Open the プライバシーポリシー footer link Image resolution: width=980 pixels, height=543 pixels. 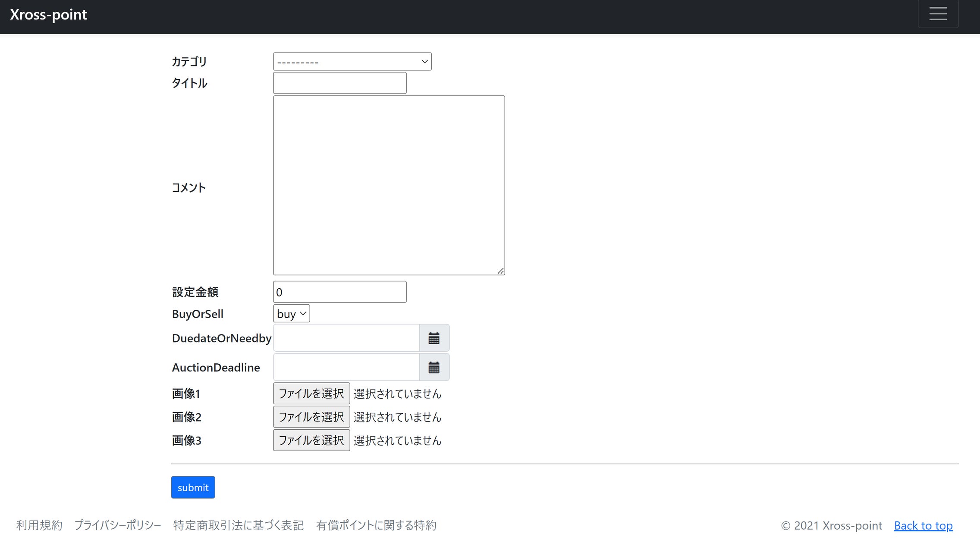point(118,525)
